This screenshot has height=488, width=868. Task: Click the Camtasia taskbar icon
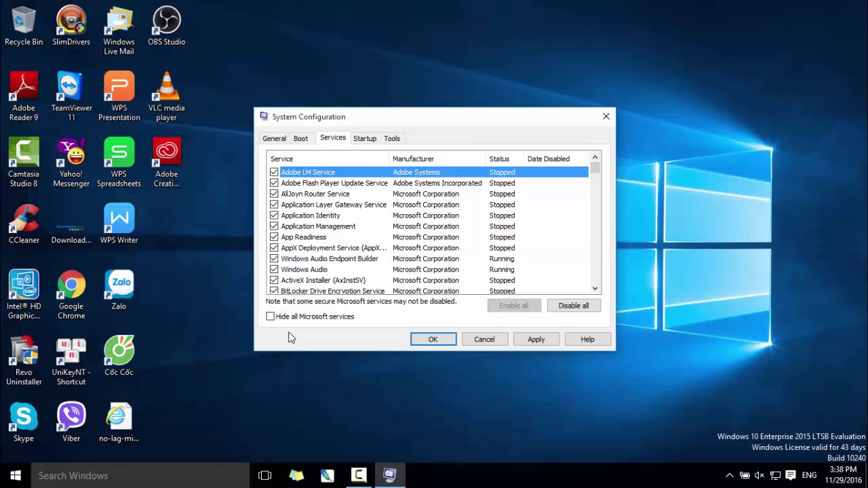pos(359,475)
